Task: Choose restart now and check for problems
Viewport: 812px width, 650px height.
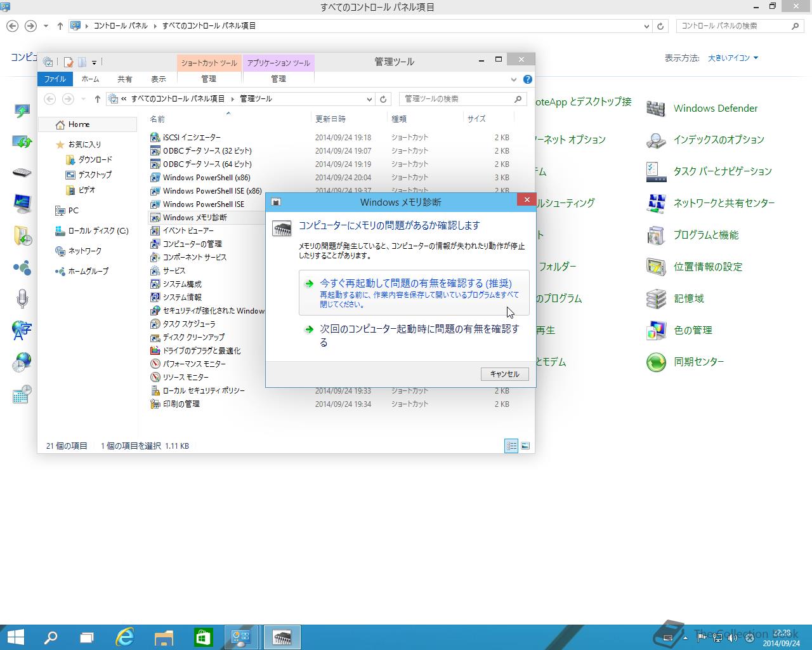Action: pyautogui.click(x=414, y=293)
